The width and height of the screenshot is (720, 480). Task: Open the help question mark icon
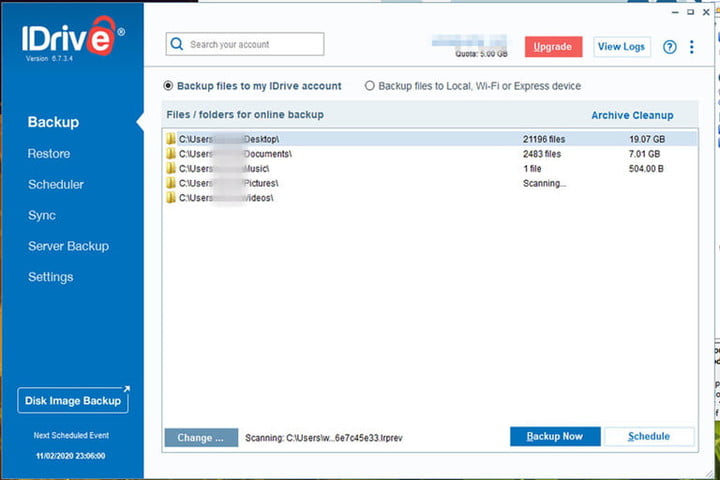point(669,46)
